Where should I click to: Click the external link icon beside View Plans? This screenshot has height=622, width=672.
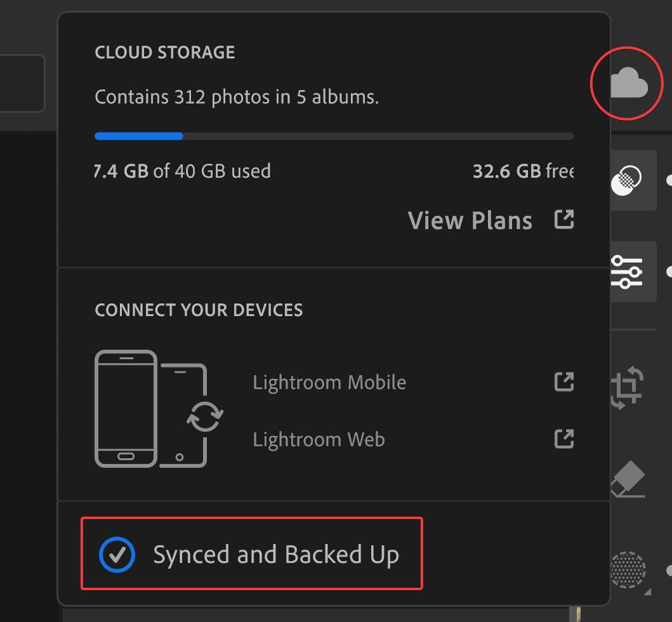click(564, 219)
